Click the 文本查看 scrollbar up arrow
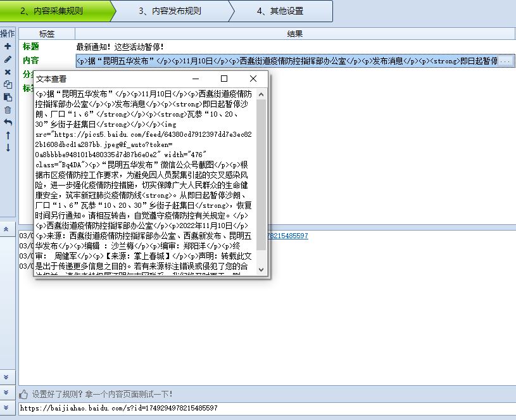The width and height of the screenshot is (516, 420). click(x=261, y=94)
